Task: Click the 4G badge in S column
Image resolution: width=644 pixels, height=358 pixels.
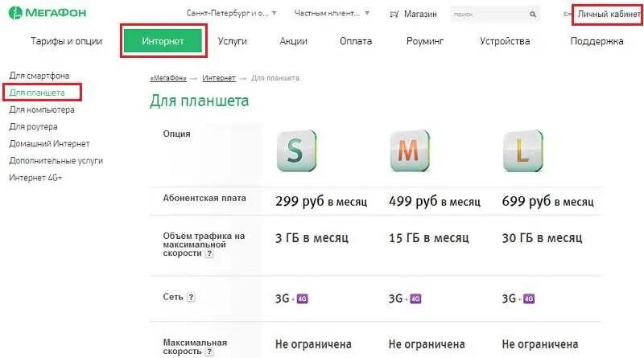Action: 303,299
